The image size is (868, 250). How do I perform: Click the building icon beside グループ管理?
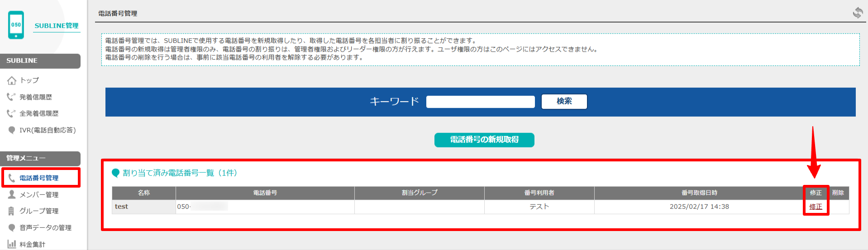click(12, 211)
